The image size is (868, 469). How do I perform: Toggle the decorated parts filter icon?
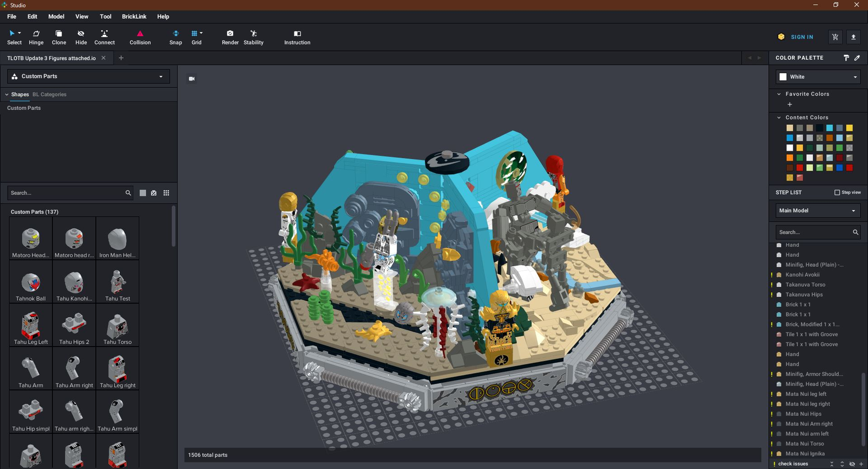[x=154, y=192]
